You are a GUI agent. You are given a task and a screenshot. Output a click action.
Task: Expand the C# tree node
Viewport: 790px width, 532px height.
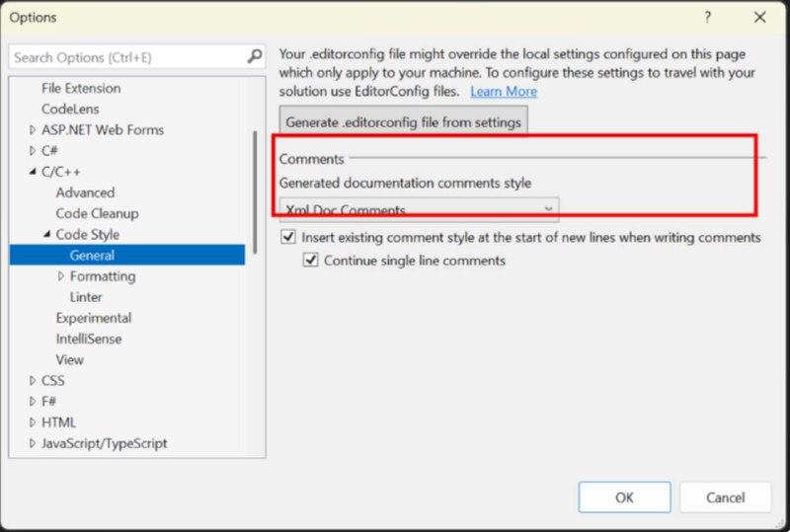[33, 151]
